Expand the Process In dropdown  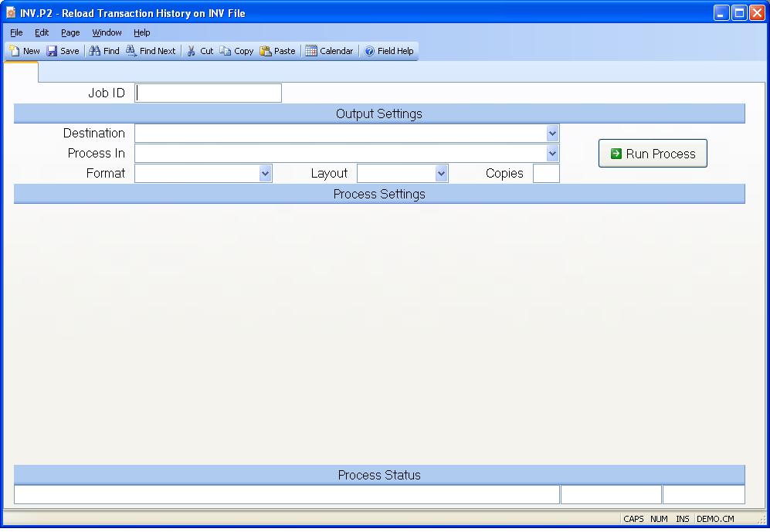552,154
